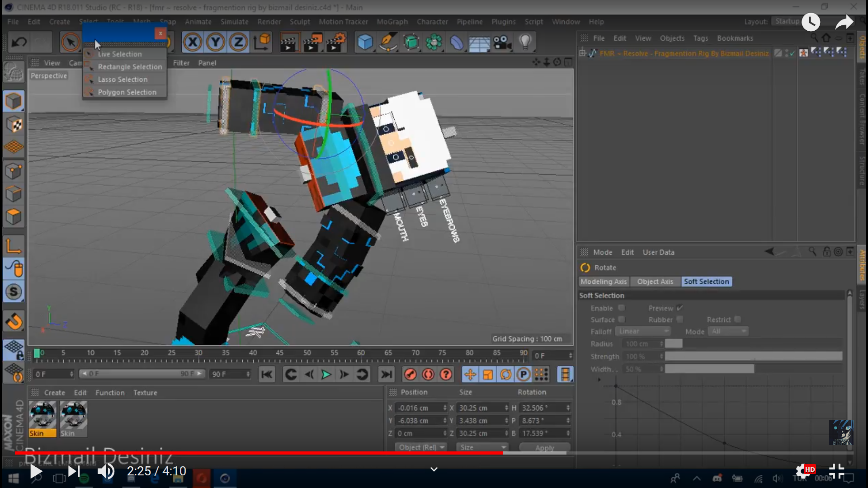Choose Rectangle Selection from menu
This screenshot has width=868, height=488.
pos(130,66)
